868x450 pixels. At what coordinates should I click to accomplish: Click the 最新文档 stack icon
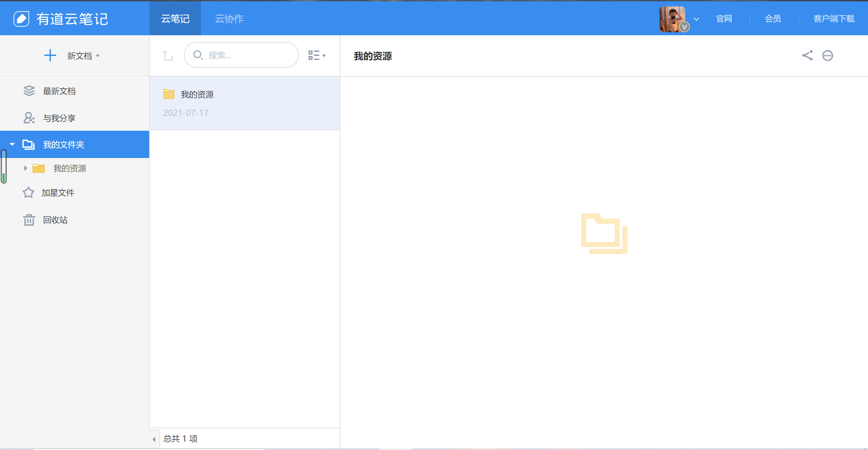(29, 91)
